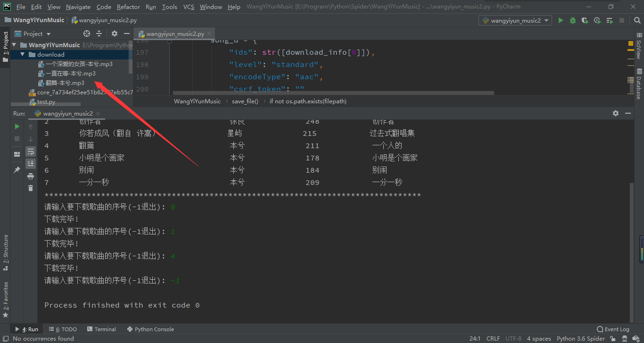Open the File menu
The image size is (644, 343).
point(21,7)
